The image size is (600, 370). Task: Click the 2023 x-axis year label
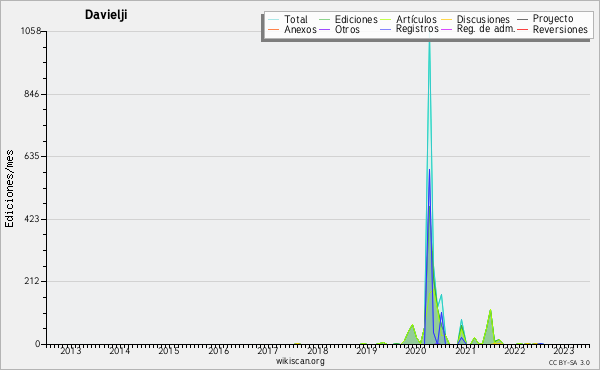click(x=564, y=351)
